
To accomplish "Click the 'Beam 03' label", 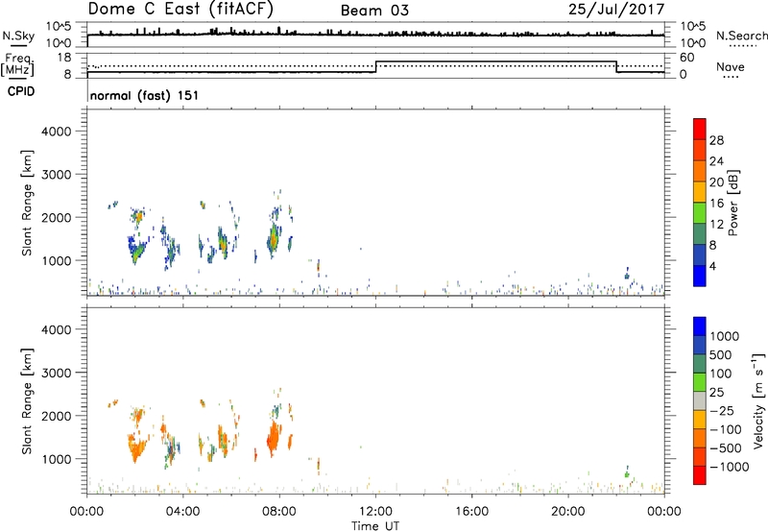I will tap(374, 11).
